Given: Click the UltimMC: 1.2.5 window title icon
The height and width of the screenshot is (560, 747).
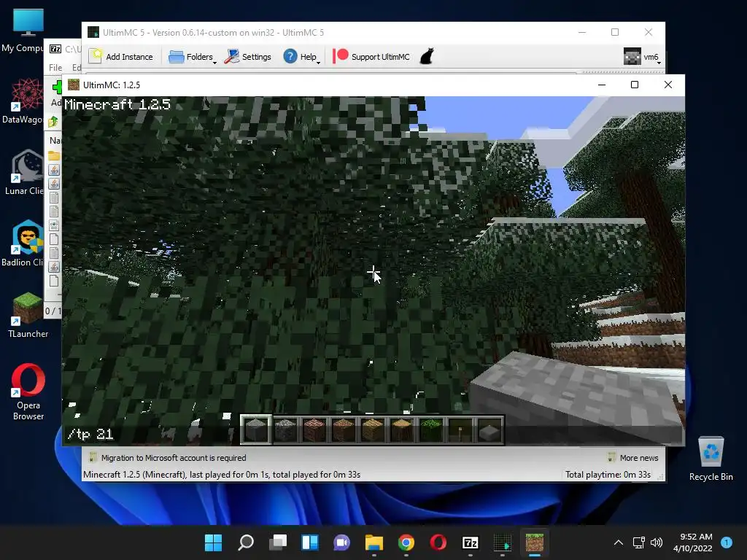Looking at the screenshot, I should [74, 85].
